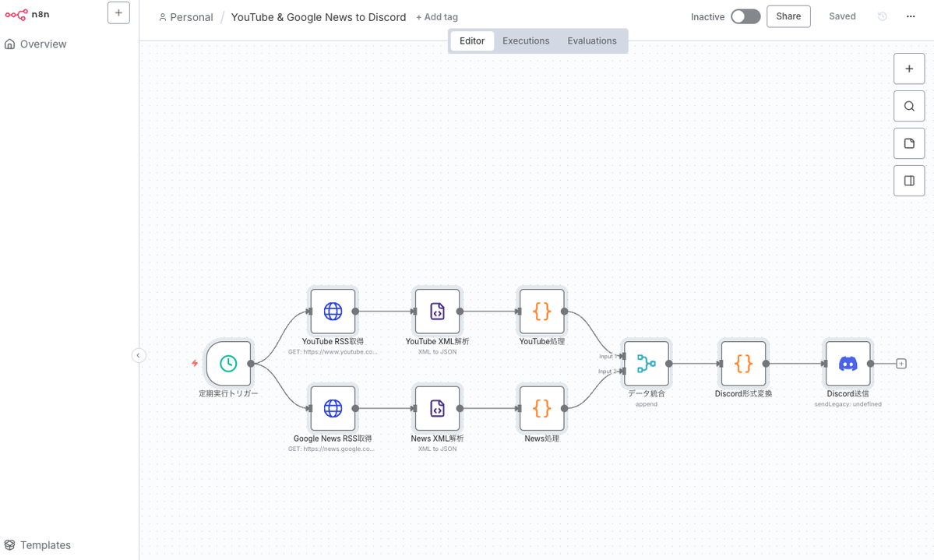Click the append subtitle under データ統合
The width and height of the screenshot is (934, 560).
647,404
